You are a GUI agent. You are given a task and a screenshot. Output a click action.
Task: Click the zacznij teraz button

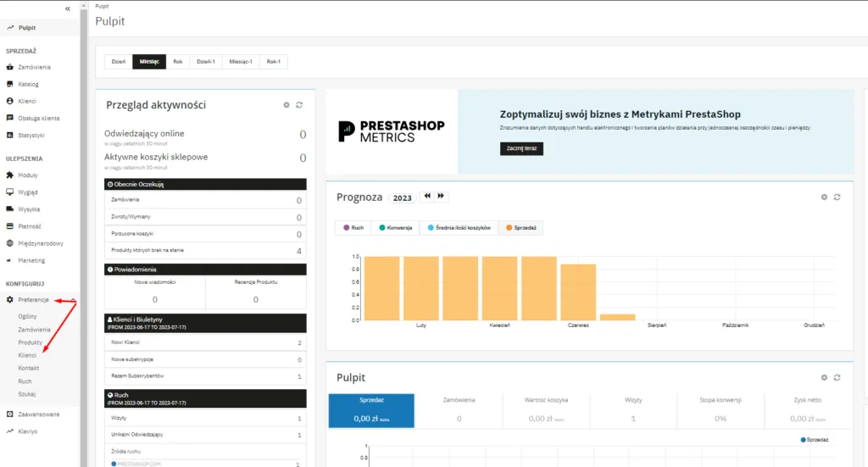[521, 148]
